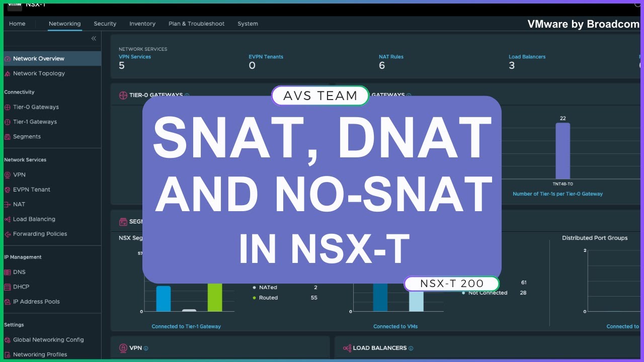644x362 pixels.
Task: Click the green Routed bar
Action: click(x=215, y=297)
